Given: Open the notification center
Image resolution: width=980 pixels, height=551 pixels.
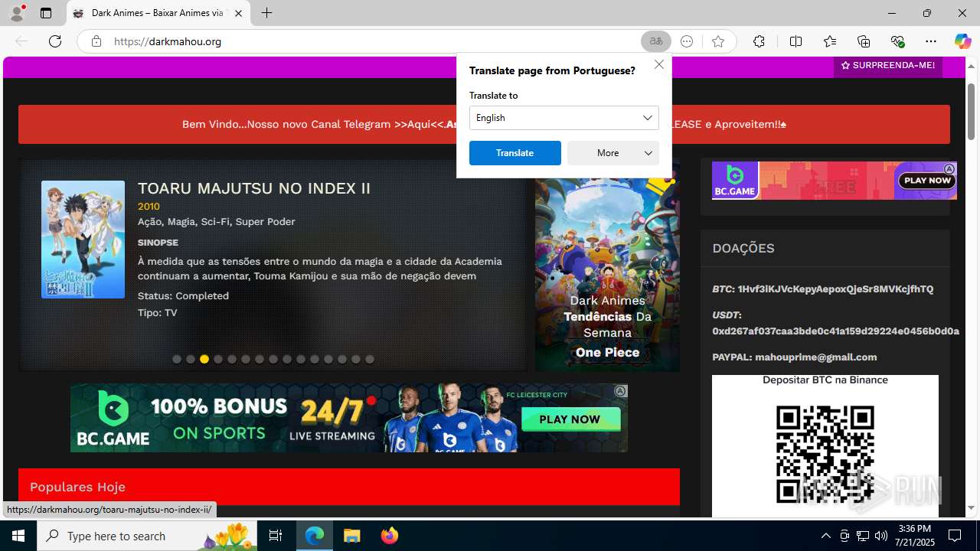Looking at the screenshot, I should point(955,536).
